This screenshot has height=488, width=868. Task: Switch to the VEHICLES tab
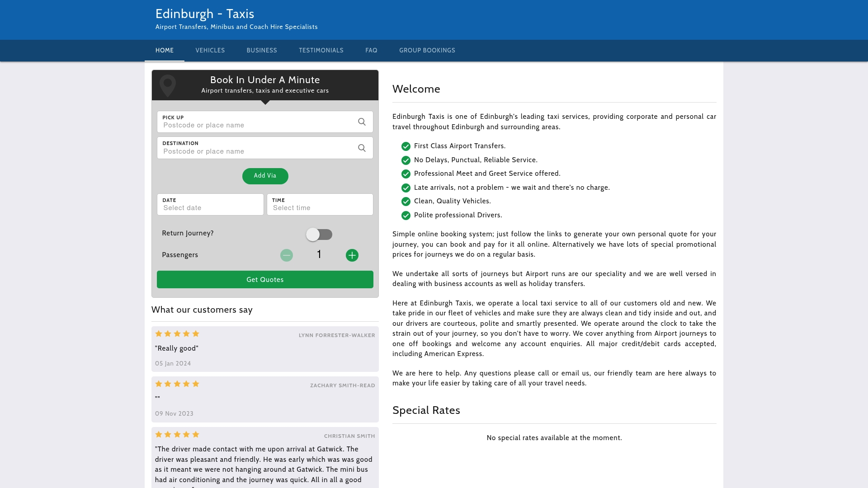(x=210, y=50)
